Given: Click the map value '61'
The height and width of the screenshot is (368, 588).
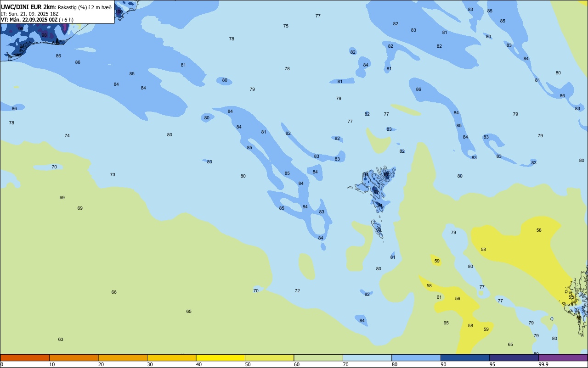Looking at the screenshot, I should (x=439, y=297).
